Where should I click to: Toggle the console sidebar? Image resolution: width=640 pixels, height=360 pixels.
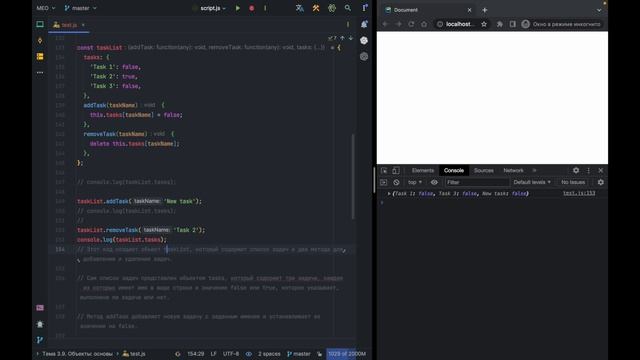coord(384,182)
